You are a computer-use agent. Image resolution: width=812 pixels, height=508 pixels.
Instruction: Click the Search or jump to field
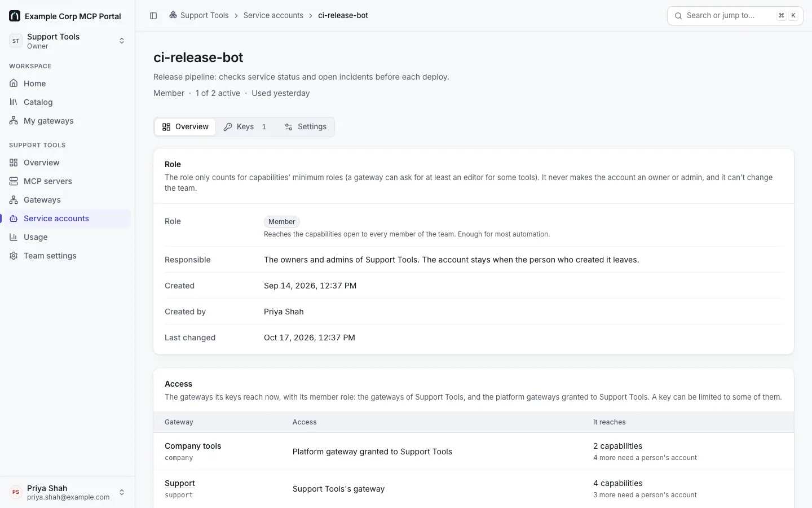735,16
